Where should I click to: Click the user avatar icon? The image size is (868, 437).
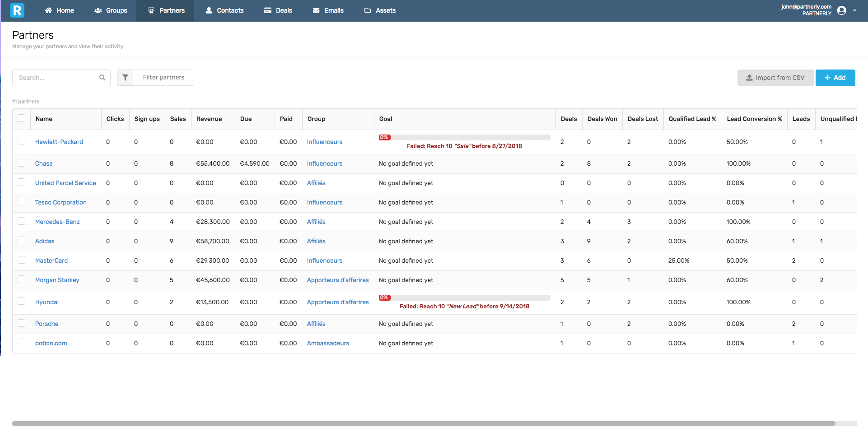coord(841,10)
